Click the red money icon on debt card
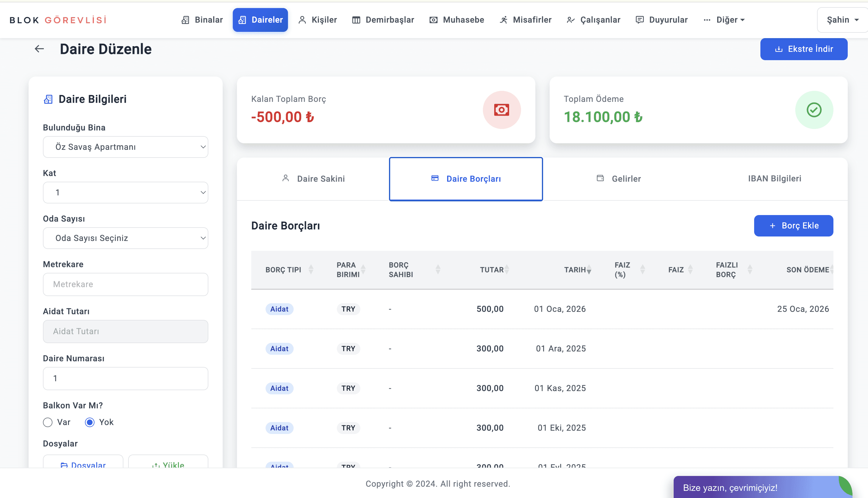Image resolution: width=868 pixels, height=498 pixels. coord(501,110)
